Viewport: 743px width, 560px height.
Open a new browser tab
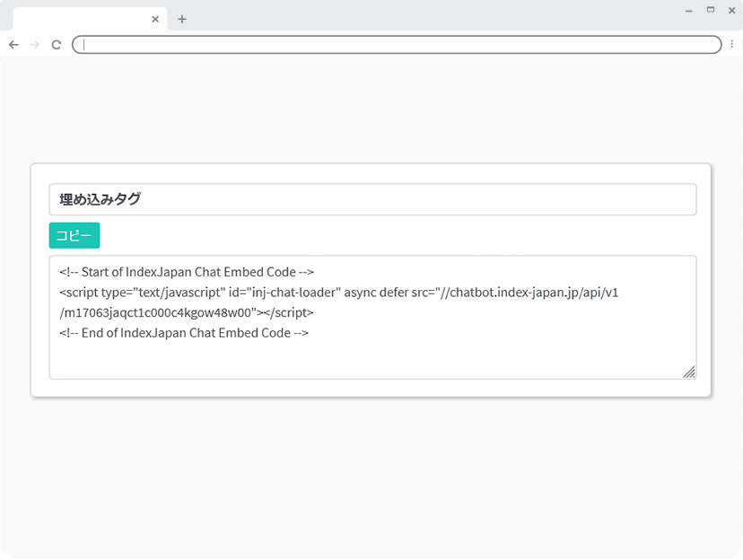click(x=182, y=19)
